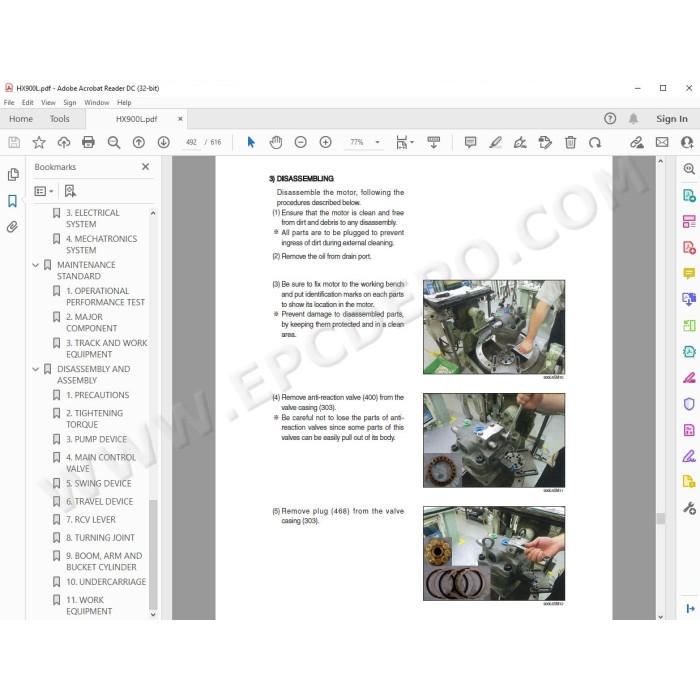This screenshot has height=700, width=700.
Task: Toggle the bookmarks panel icon
Action: click(x=12, y=201)
